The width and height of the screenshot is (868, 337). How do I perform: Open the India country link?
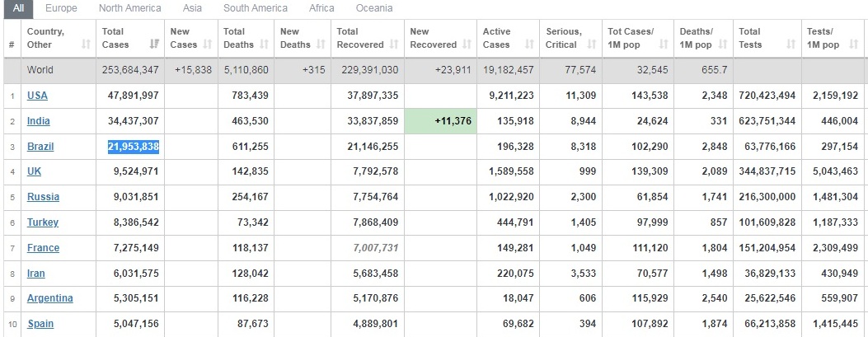tap(38, 120)
